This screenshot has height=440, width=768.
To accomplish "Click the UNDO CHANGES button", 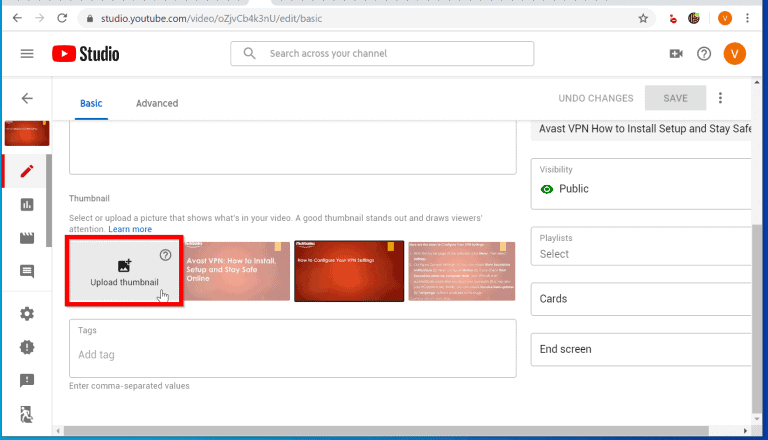I will (x=596, y=98).
